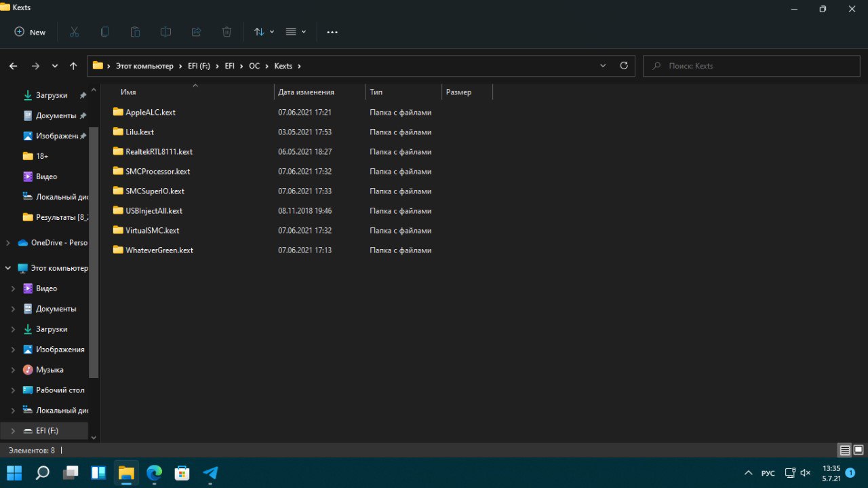Show hidden tray icons chevron
This screenshot has height=488, width=868.
748,473
